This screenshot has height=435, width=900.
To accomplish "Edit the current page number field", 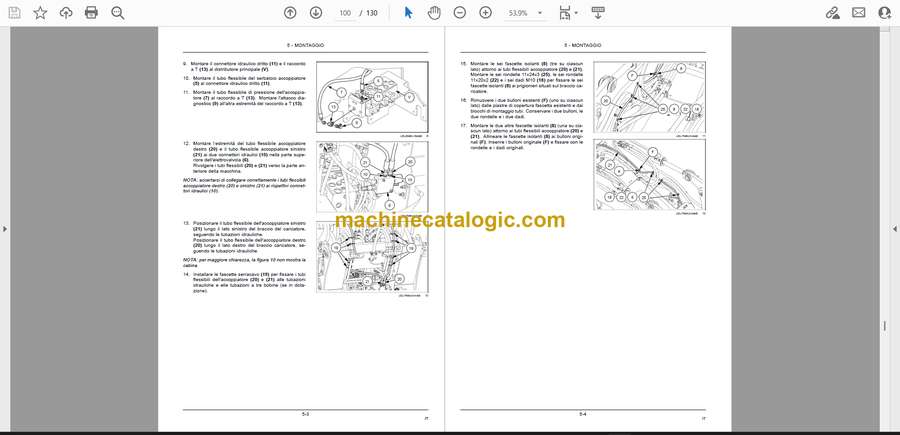I will [345, 13].
